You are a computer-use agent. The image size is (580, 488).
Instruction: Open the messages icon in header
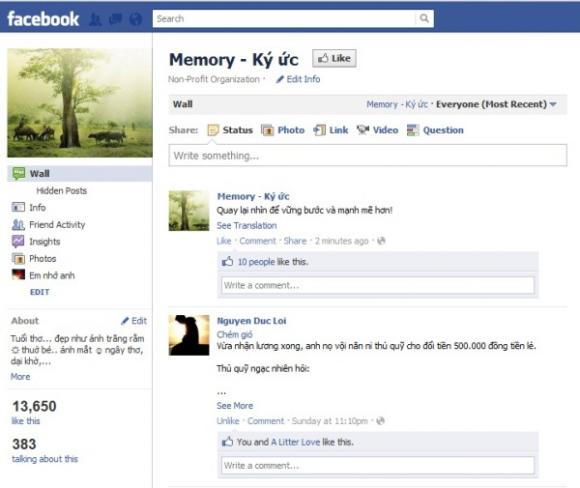point(115,19)
